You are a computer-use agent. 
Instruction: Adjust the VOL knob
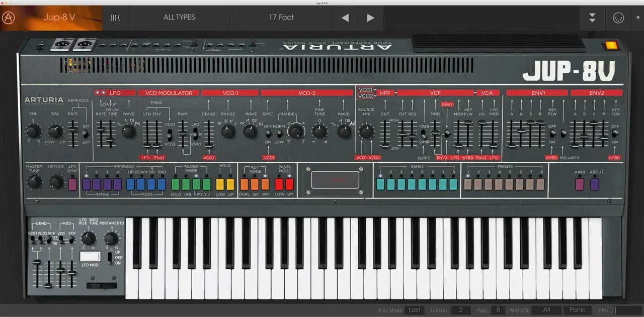(x=33, y=132)
